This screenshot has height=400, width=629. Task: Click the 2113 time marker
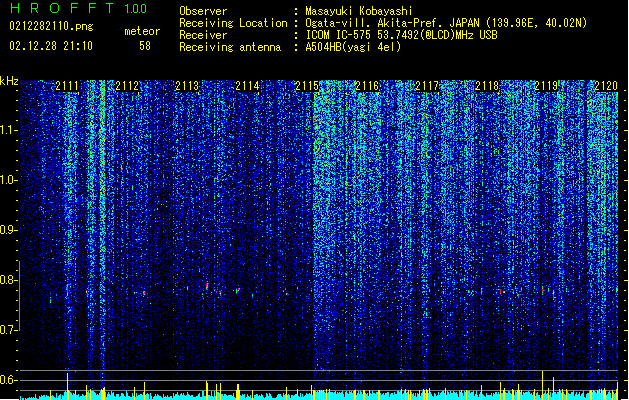187,86
